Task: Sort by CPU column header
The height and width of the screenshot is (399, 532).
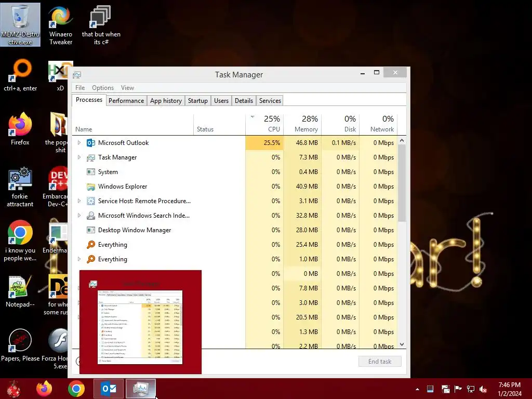Action: (264, 124)
